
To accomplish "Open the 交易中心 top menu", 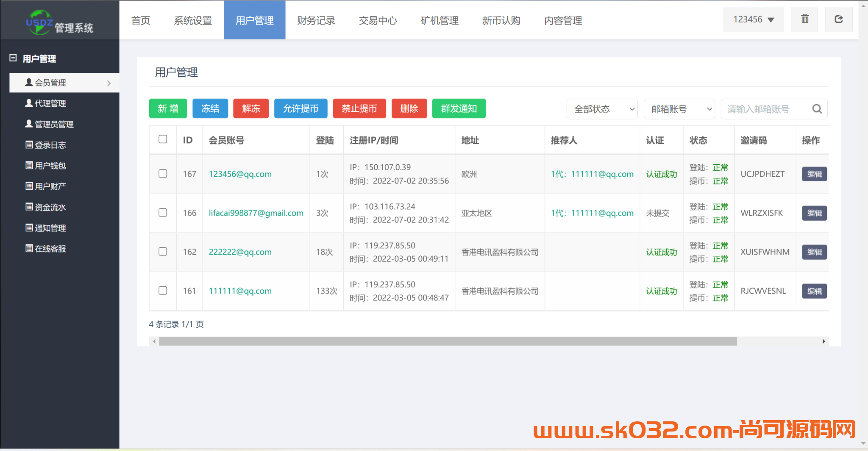I will [x=378, y=20].
